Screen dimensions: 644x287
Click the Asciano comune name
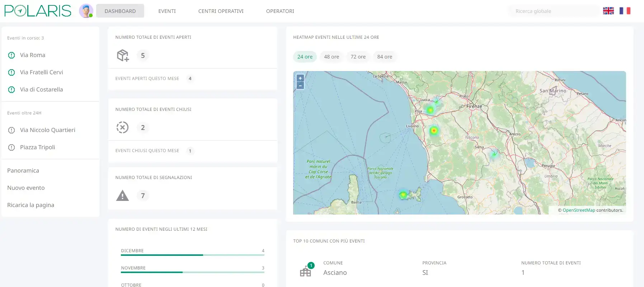pos(335,273)
